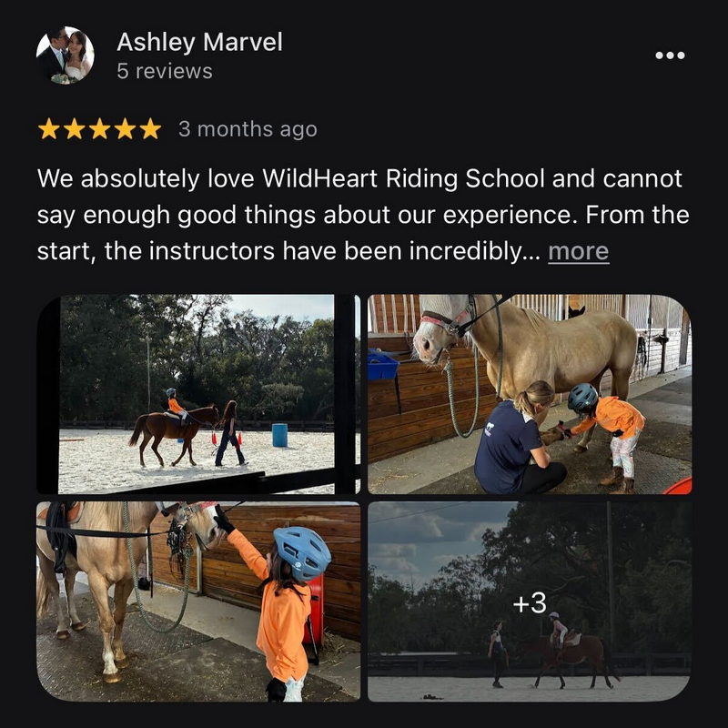The width and height of the screenshot is (728, 728).
Task: Show the '+3' additional photos
Action: [530, 602]
